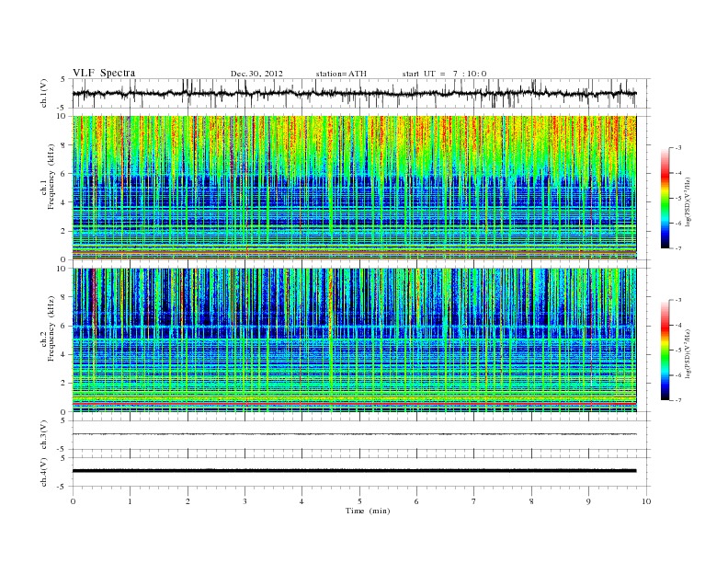Select the date text "Dec. 30, 2012"

click(256, 74)
